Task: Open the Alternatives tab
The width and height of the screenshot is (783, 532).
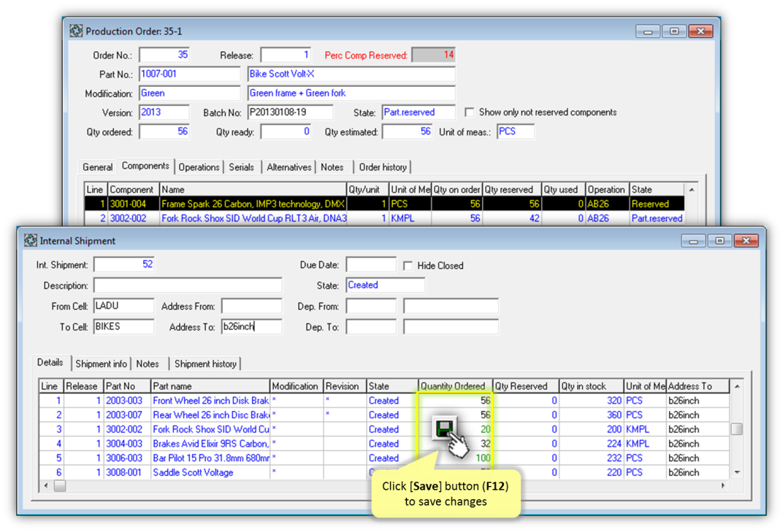Action: click(289, 167)
